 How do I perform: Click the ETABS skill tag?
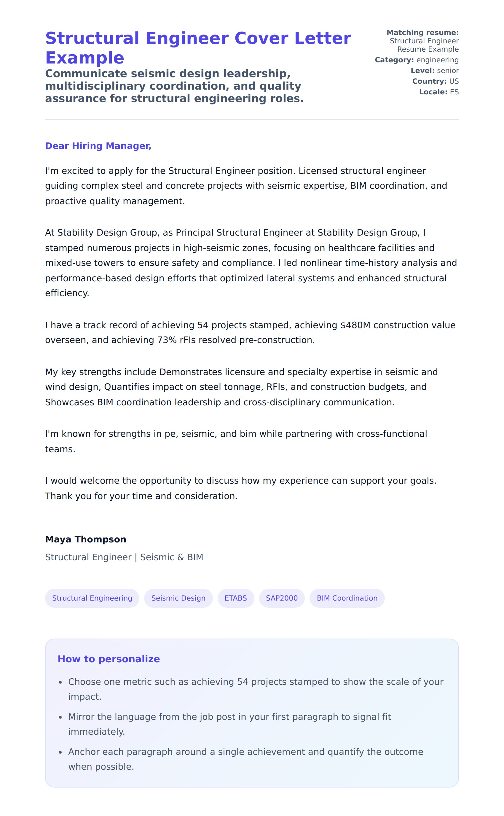point(236,598)
